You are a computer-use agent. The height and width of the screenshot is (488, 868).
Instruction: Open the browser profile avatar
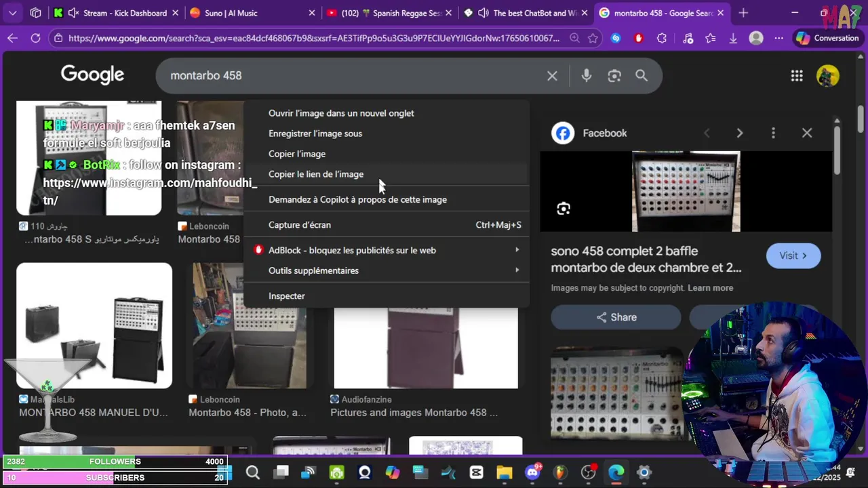756,39
